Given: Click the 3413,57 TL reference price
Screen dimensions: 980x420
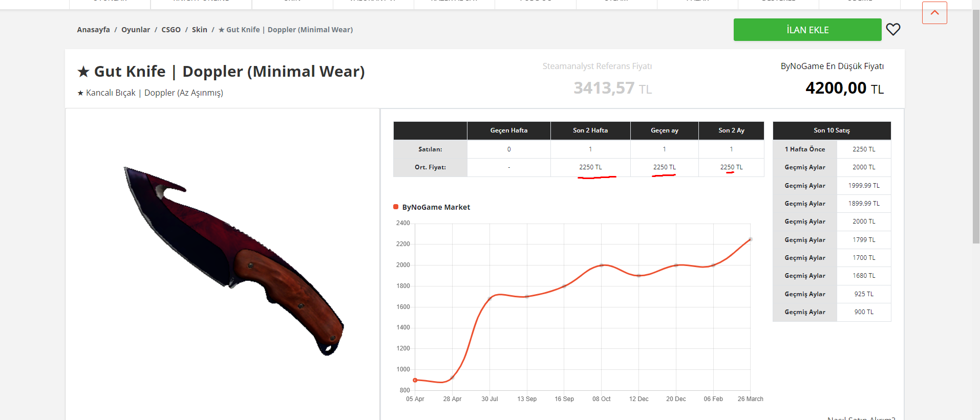Looking at the screenshot, I should point(612,88).
